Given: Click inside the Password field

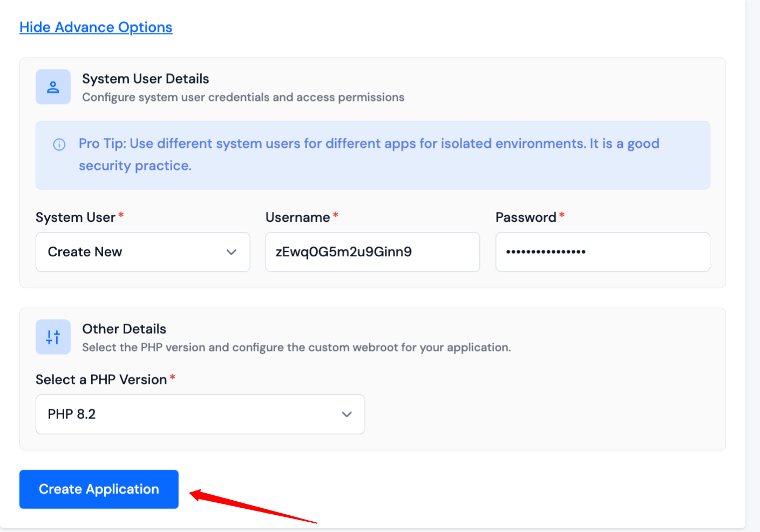Looking at the screenshot, I should [602, 252].
